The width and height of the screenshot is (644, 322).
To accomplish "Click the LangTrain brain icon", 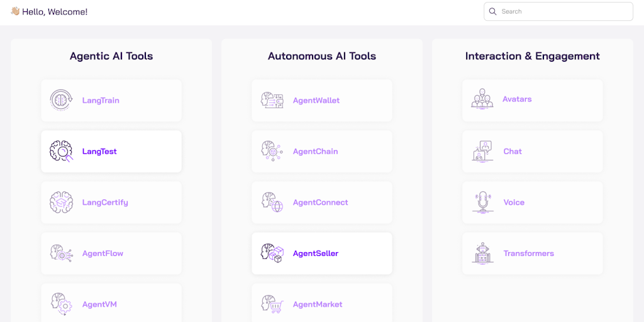I will coord(62,100).
